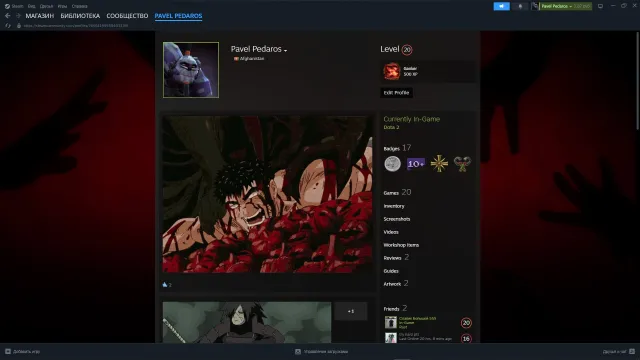Expand the Pavel Pedaros account dropdown in title bar

[566, 6]
